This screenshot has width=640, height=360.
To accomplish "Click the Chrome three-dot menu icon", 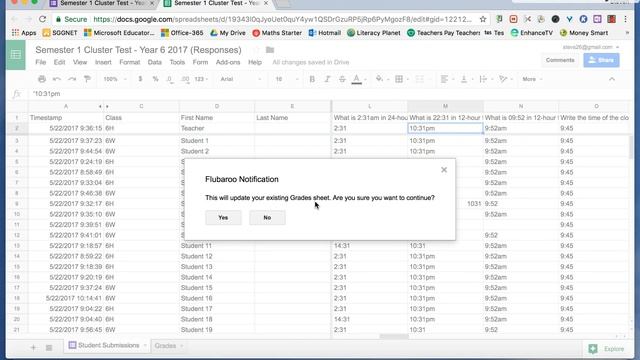I will coord(625,19).
